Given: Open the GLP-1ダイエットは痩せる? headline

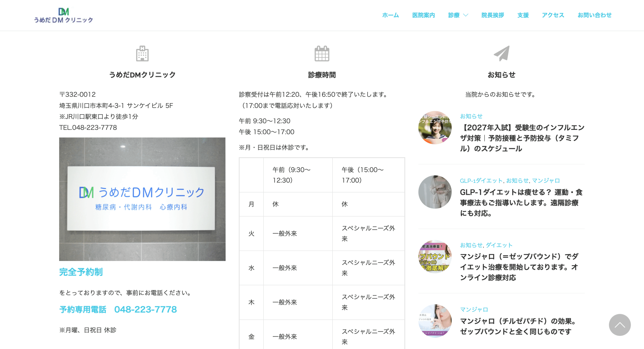Looking at the screenshot, I should pyautogui.click(x=521, y=203).
